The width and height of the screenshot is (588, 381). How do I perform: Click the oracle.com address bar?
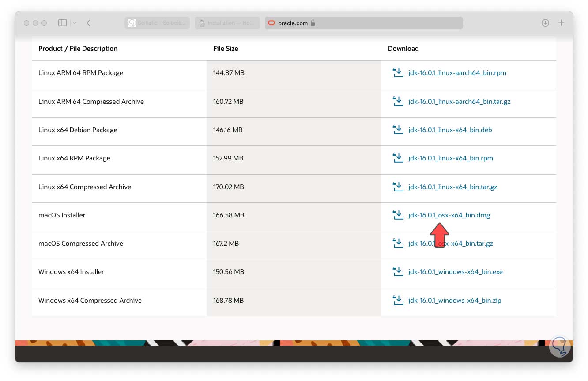(x=364, y=23)
